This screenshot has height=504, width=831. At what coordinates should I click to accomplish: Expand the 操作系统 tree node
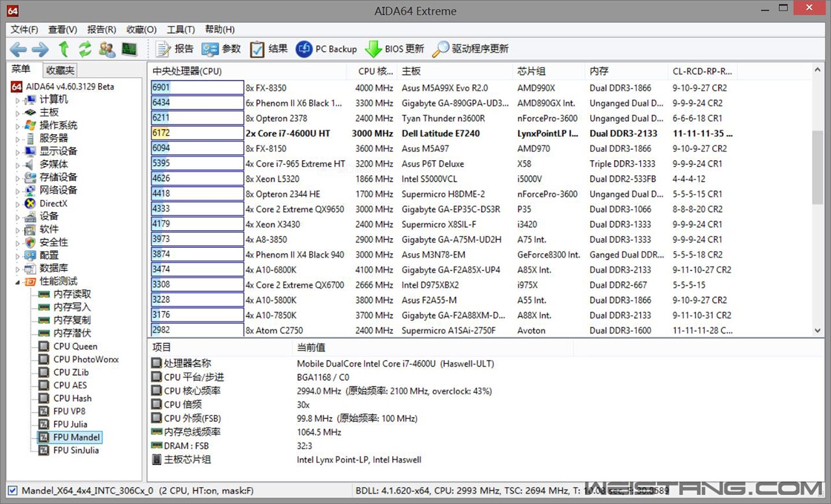pyautogui.click(x=18, y=126)
